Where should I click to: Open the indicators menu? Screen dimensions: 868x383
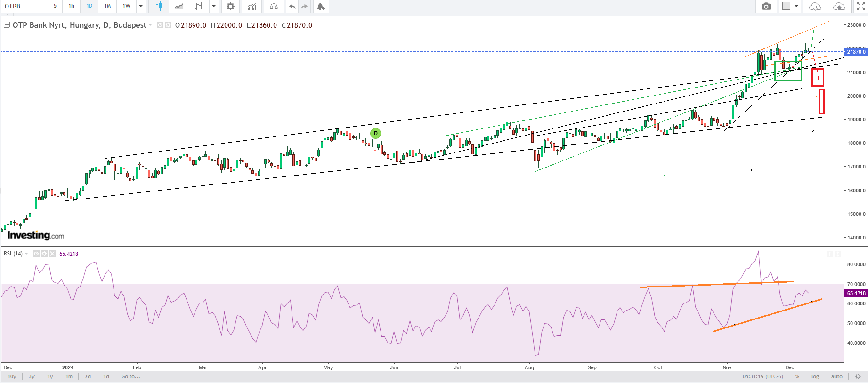coord(252,6)
